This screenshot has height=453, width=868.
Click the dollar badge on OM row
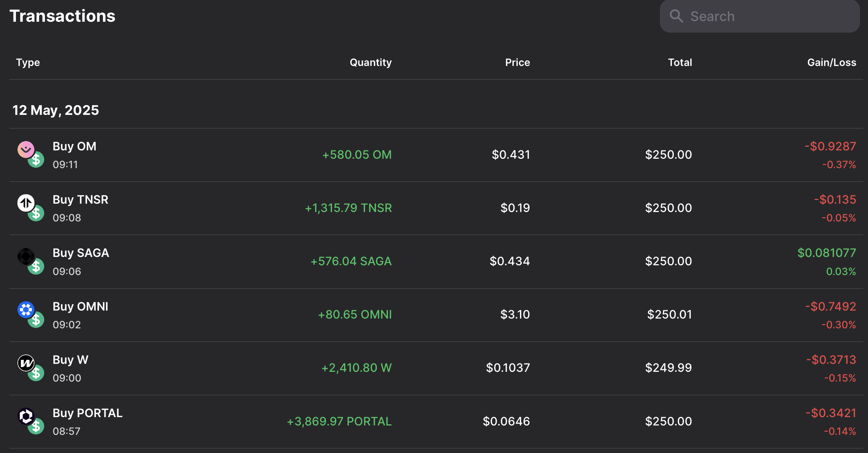pos(36,160)
